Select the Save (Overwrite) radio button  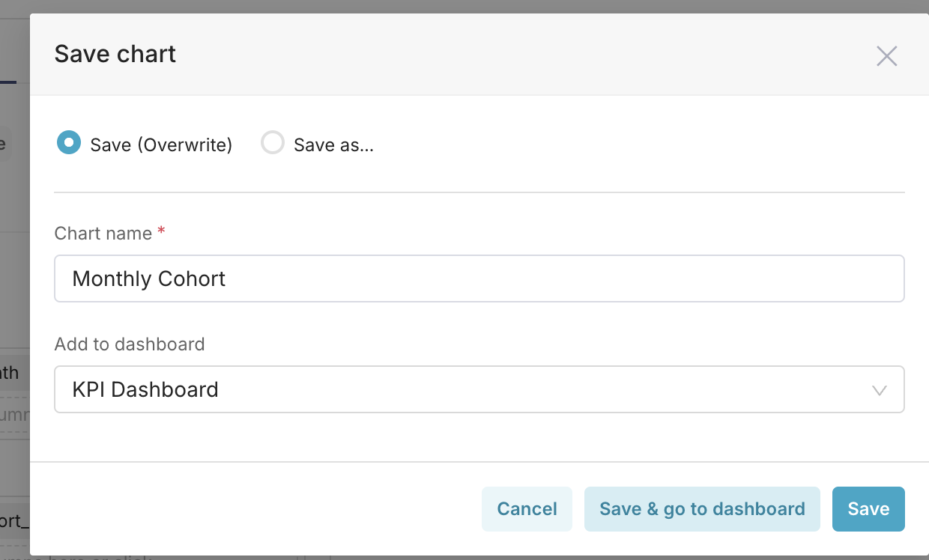(69, 142)
